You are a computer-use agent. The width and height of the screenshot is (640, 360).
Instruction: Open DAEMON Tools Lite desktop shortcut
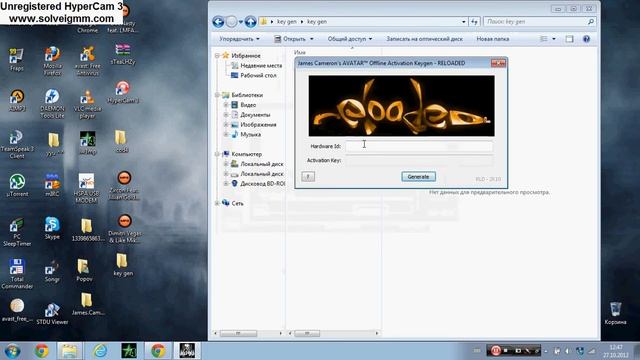(x=52, y=104)
